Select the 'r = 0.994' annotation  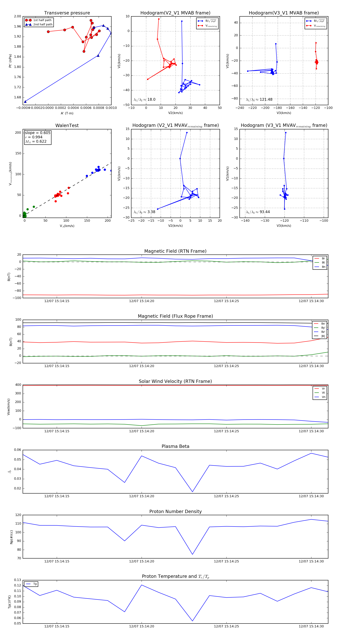[34, 137]
